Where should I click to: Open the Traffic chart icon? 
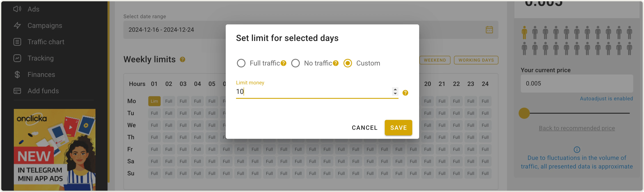pyautogui.click(x=17, y=42)
